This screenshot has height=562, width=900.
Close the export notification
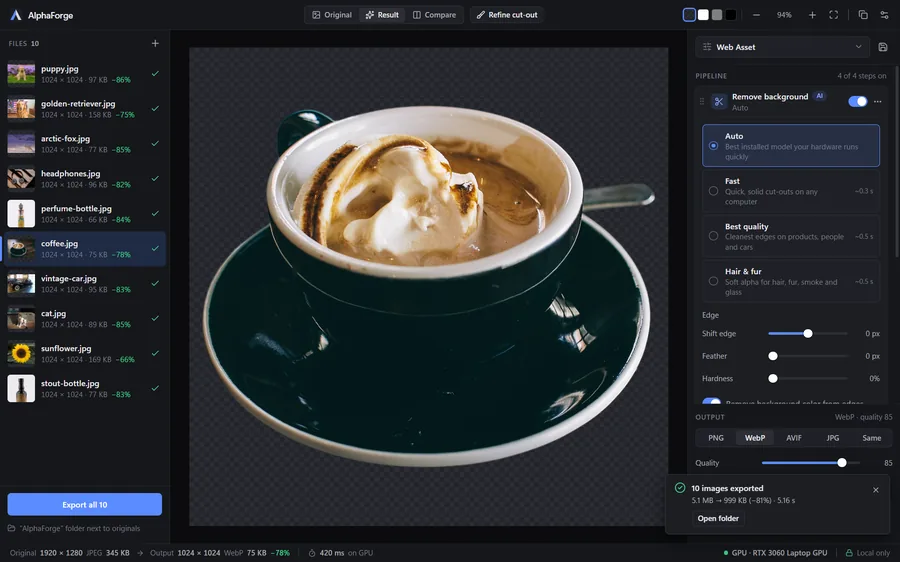pyautogui.click(x=876, y=490)
